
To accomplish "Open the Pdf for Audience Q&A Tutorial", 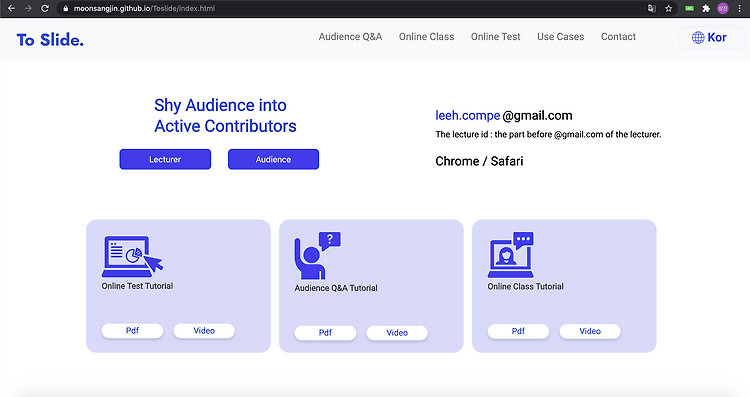I will pos(325,332).
